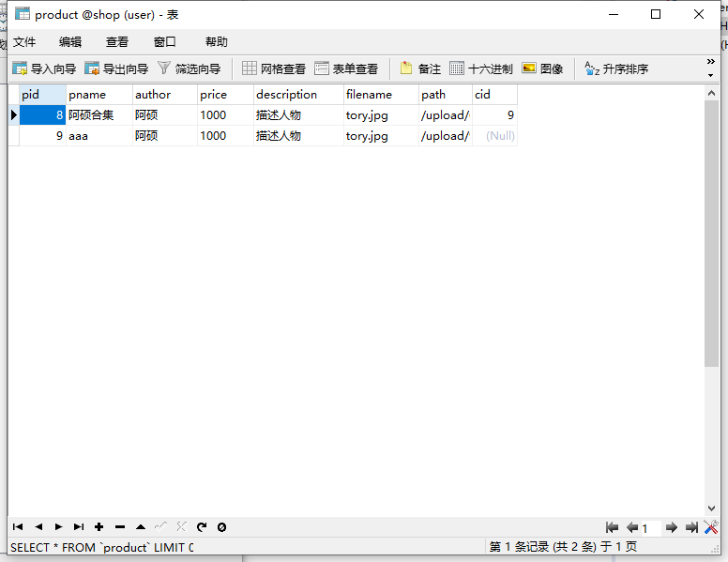Click the filename column header
Screen dimensions: 728x562
[x=381, y=94]
